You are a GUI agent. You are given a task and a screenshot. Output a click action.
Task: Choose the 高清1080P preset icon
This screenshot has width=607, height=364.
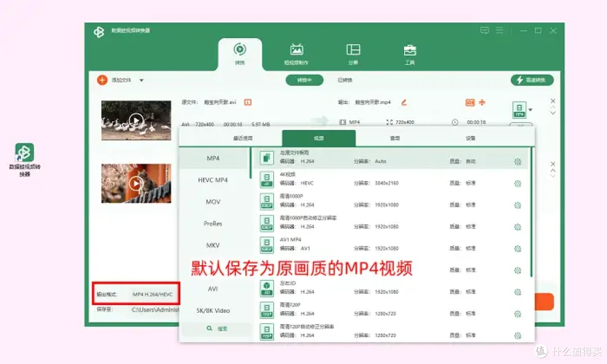click(x=267, y=202)
